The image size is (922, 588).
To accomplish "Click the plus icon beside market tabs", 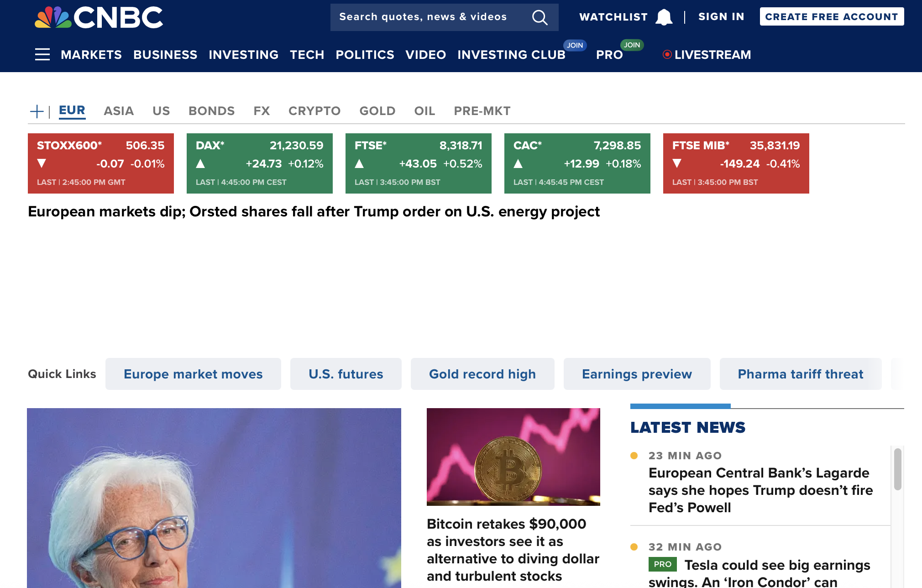I will pyautogui.click(x=37, y=111).
